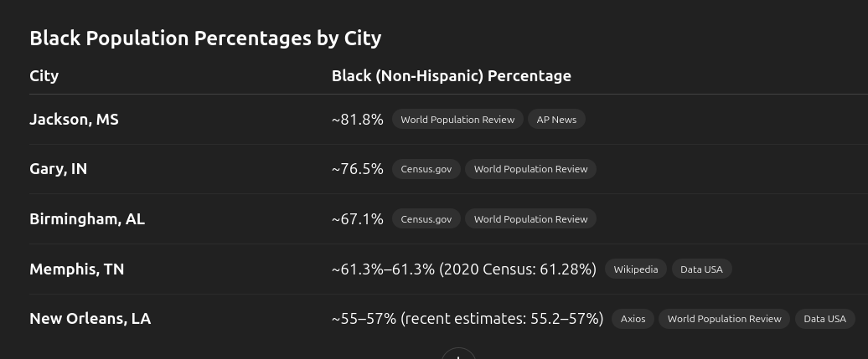Viewport: 868px width, 359px height.
Task: Click the City column header
Action: 44,76
